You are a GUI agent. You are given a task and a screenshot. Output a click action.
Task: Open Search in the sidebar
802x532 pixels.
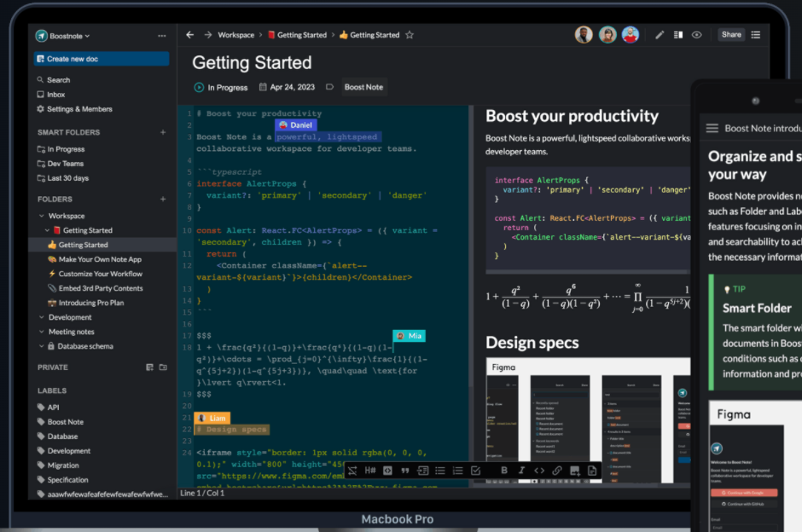coord(53,80)
